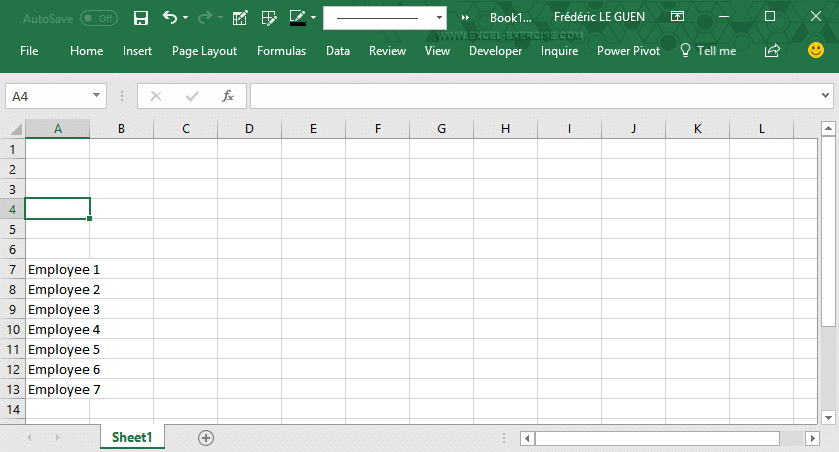839x452 pixels.
Task: Click the smiley feedback icon
Action: (x=815, y=50)
